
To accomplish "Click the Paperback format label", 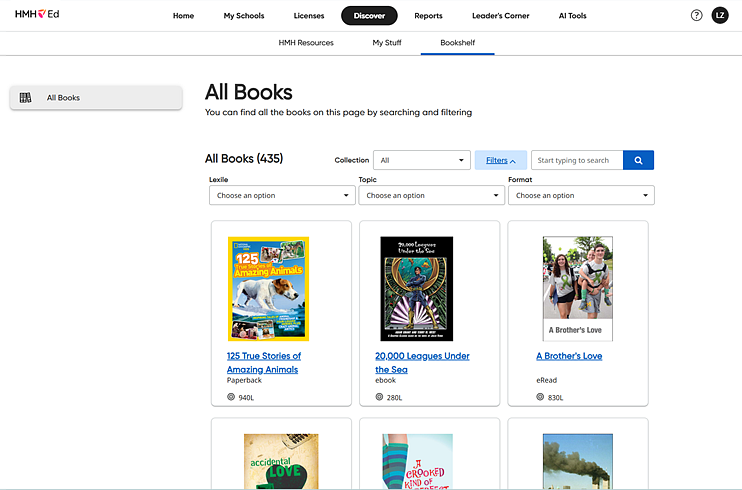I will point(244,380).
